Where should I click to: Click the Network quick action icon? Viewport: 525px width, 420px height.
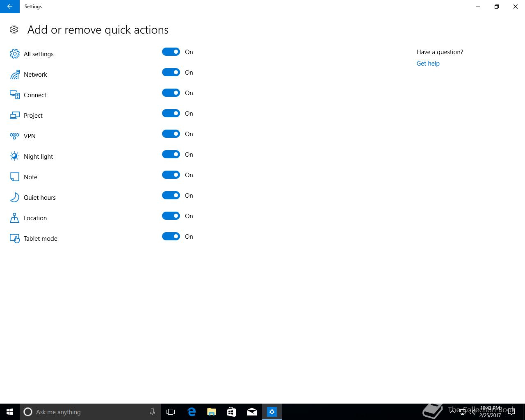pos(14,74)
